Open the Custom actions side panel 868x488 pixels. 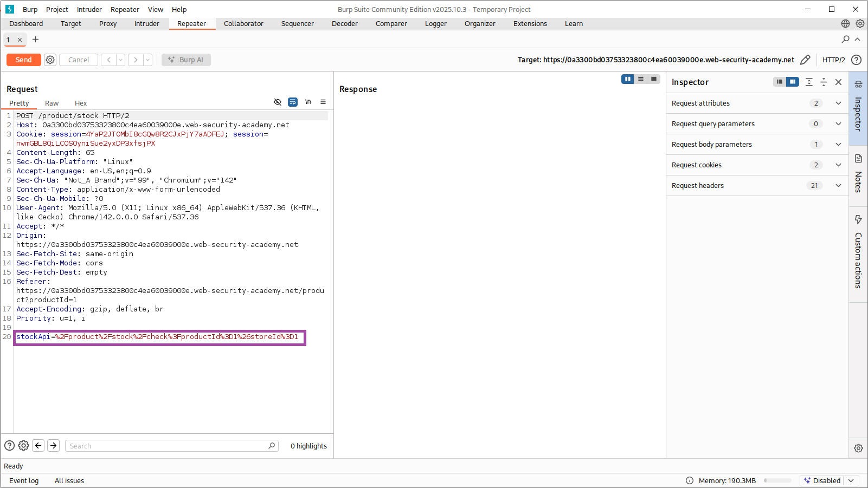point(858,252)
